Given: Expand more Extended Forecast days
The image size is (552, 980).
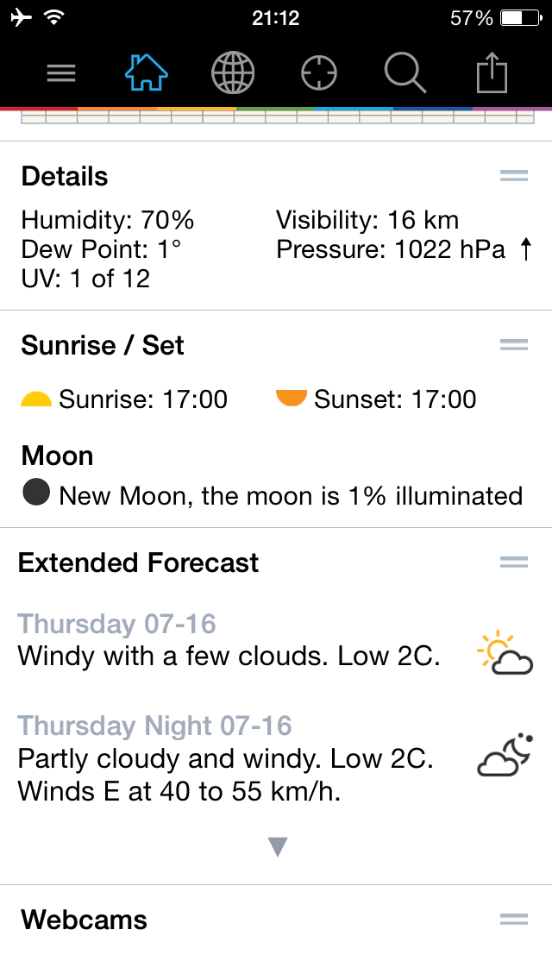Looking at the screenshot, I should pyautogui.click(x=278, y=847).
